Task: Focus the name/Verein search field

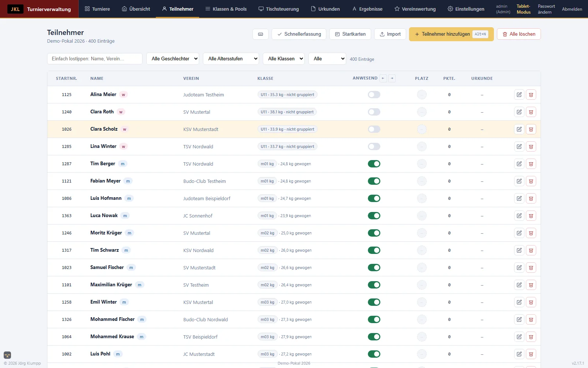Action: point(95,59)
